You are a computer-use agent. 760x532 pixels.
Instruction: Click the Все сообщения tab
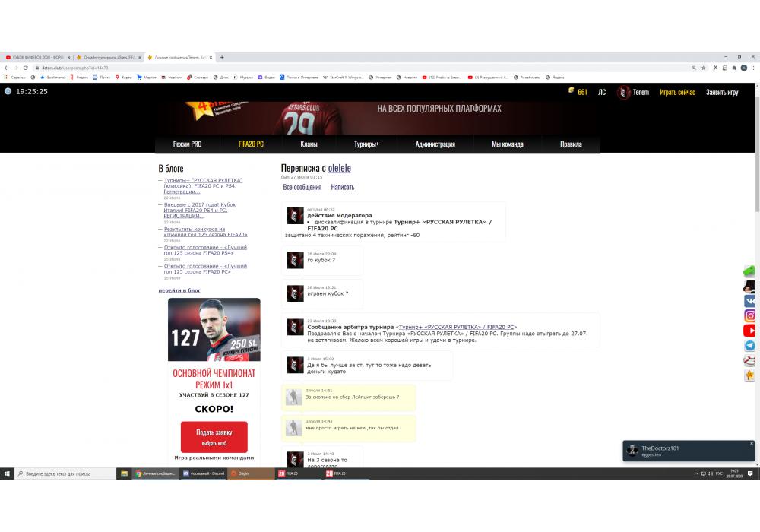(302, 187)
